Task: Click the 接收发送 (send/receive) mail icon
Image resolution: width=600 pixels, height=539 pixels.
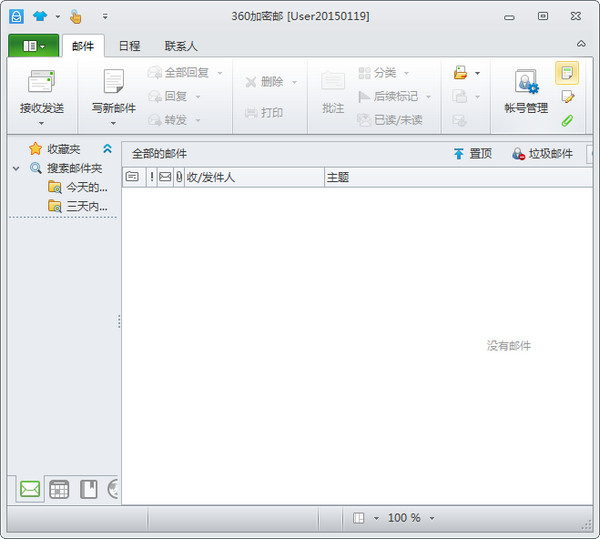Action: click(41, 82)
